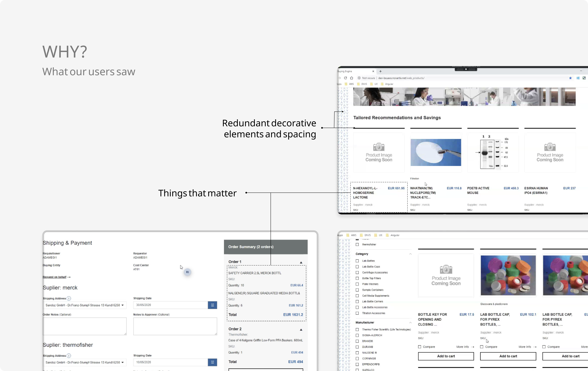Open Angular bookmark folder above Category filters
Screen dimensions: 588x371
[393, 235]
